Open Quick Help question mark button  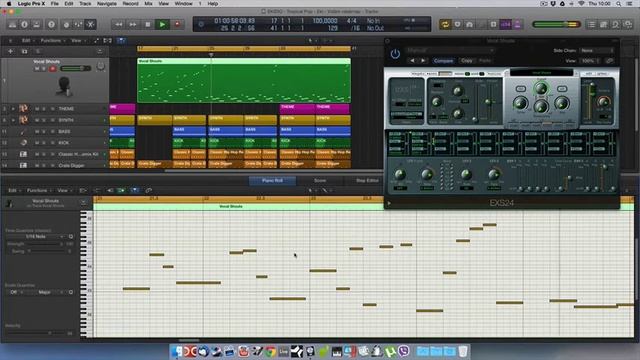51,24
